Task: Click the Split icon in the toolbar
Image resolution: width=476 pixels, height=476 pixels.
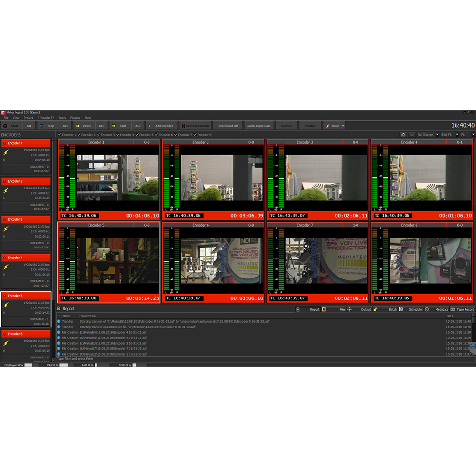Action: pyautogui.click(x=114, y=126)
